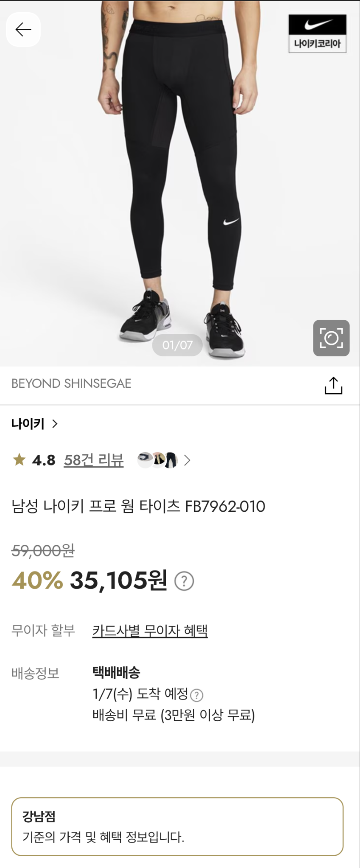Open the 58건 리뷰 reviews link
This screenshot has height=868, width=360.
pyautogui.click(x=94, y=460)
